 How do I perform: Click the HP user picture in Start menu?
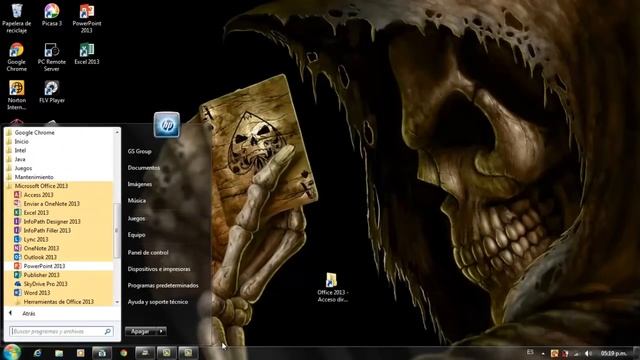167,124
